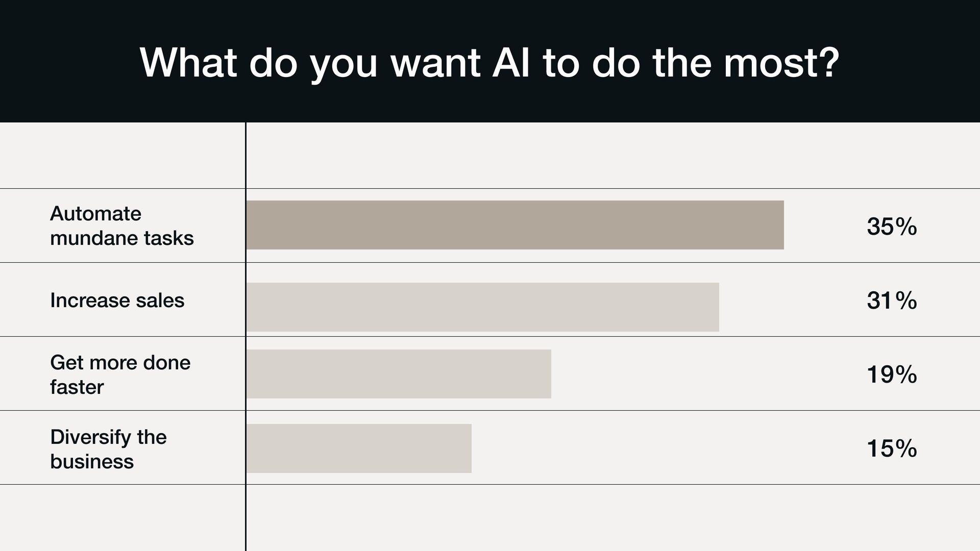Click the "Diversify the business" label
Screen dimensions: 980x551
coord(108,449)
